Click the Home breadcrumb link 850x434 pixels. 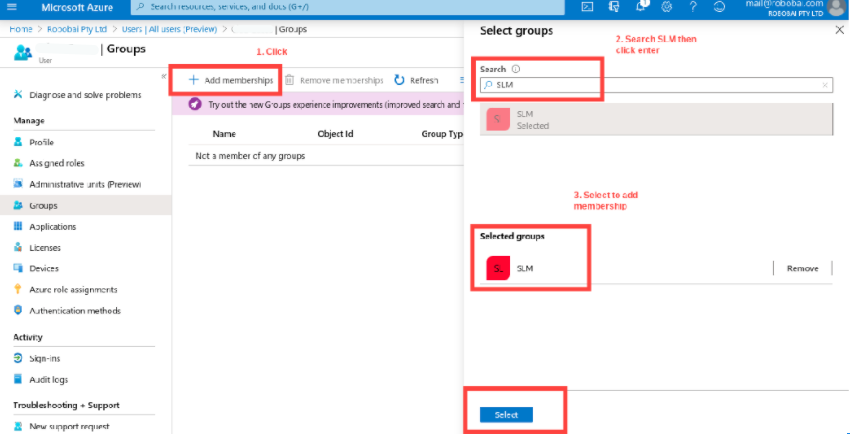coord(21,29)
